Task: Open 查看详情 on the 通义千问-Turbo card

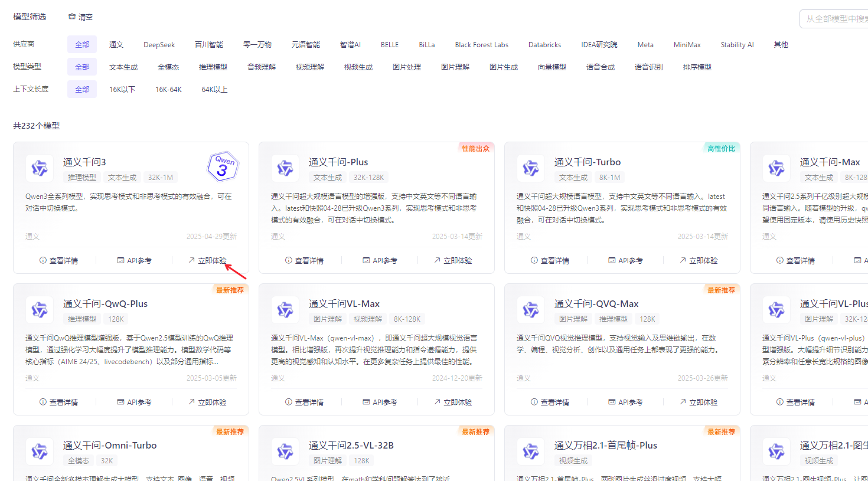Action: pos(550,260)
